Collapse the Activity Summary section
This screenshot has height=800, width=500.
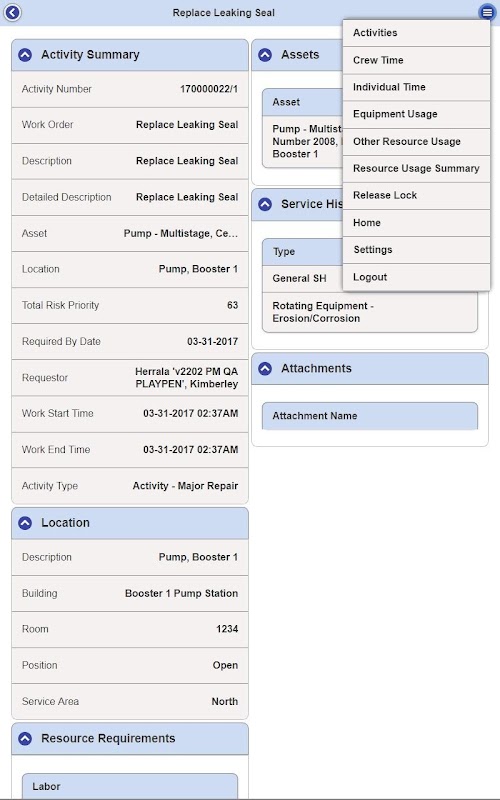pos(25,55)
